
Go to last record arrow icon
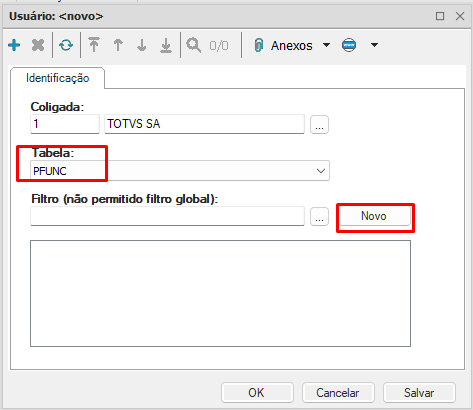(x=166, y=45)
